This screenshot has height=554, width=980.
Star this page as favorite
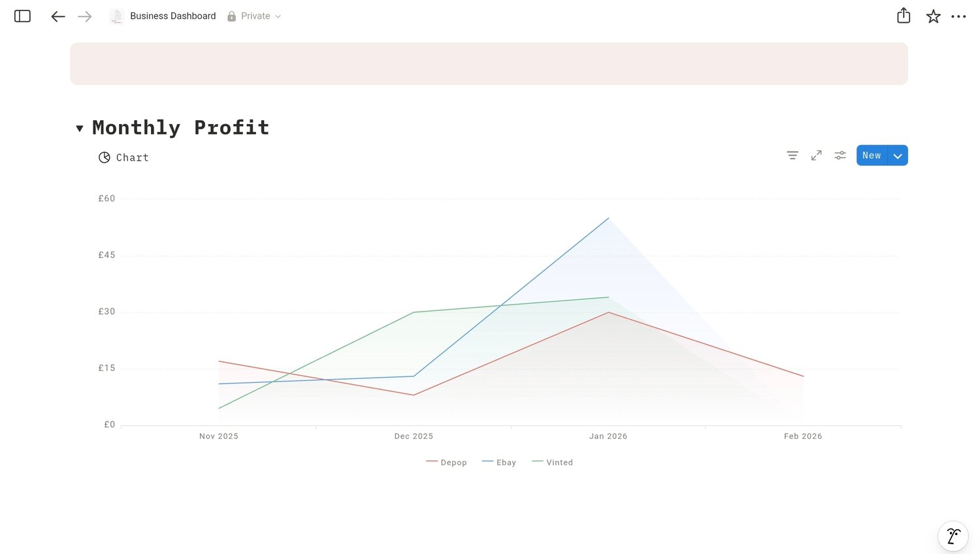[933, 16]
